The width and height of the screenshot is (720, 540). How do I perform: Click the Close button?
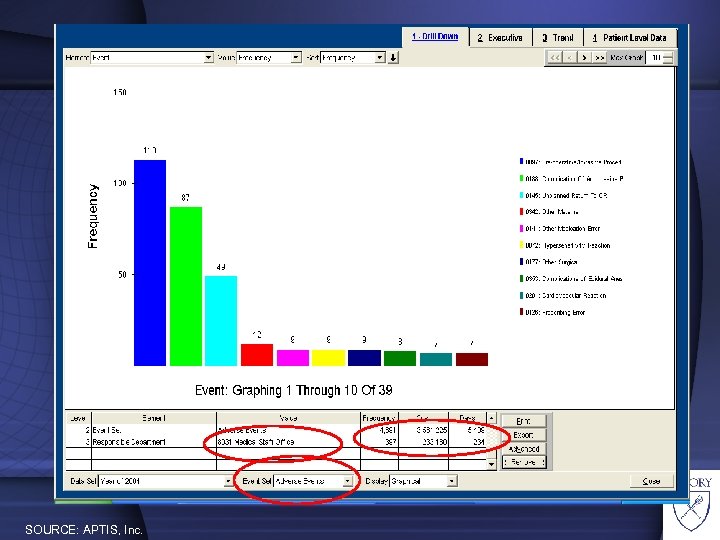[651, 481]
